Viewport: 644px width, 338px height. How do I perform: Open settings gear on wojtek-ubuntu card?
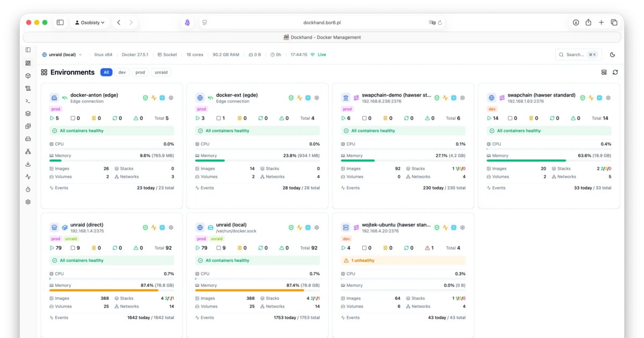coord(462,227)
